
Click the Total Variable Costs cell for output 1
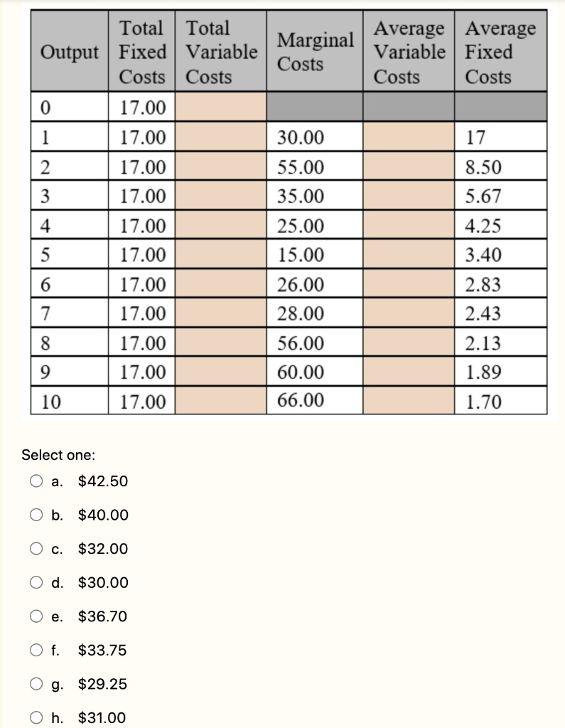tap(220, 137)
